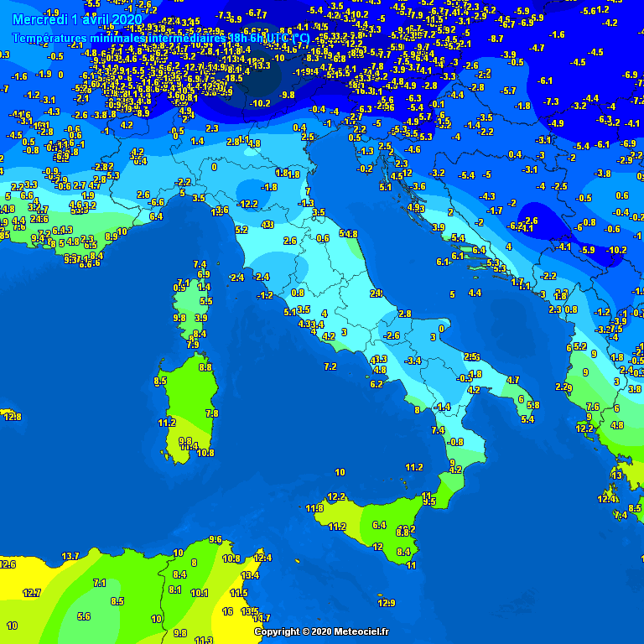
Task: Select the -12.2 reading in northwest Italy
Action: click(248, 204)
